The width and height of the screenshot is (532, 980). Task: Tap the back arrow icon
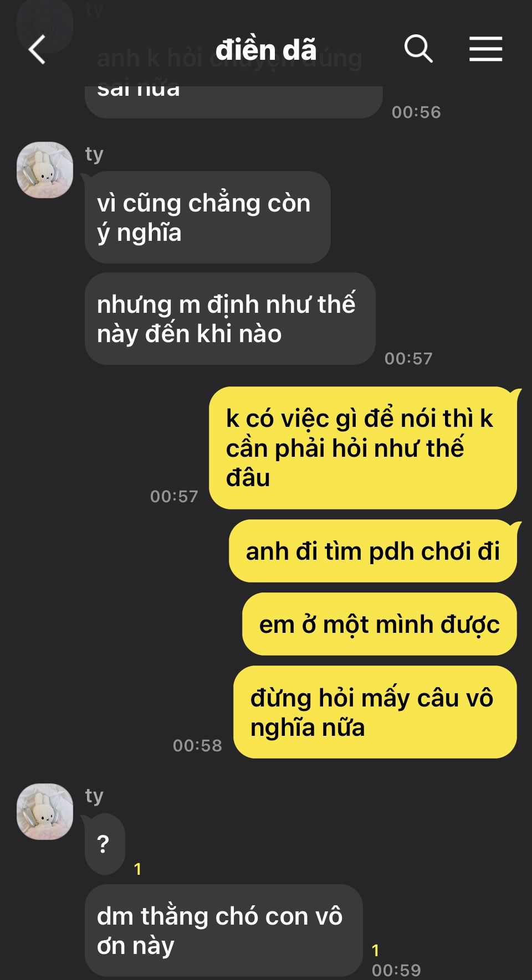(x=37, y=50)
